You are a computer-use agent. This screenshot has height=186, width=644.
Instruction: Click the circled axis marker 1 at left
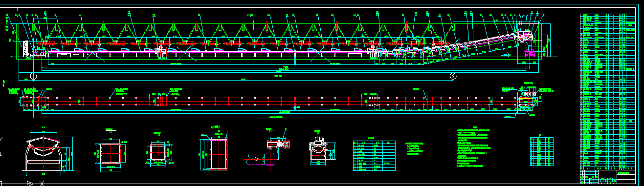(33, 76)
